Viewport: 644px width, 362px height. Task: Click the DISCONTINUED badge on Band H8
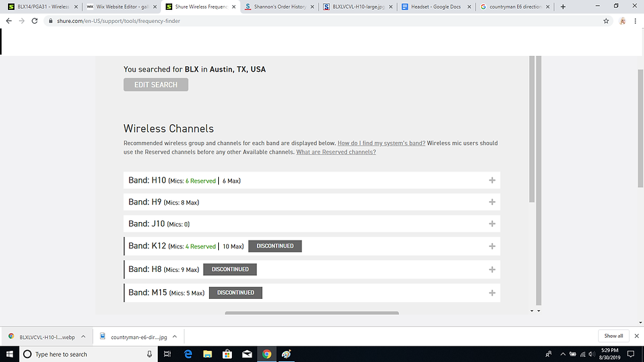coord(230,269)
